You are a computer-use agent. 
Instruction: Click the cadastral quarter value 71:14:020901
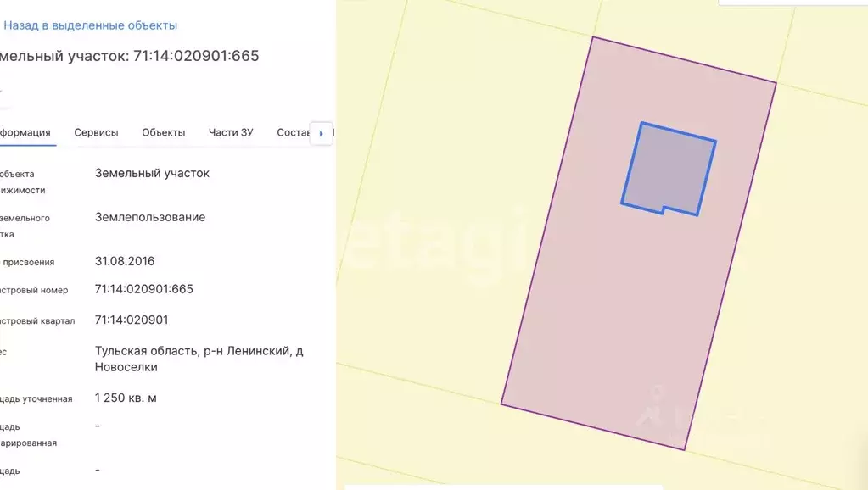[x=132, y=320]
